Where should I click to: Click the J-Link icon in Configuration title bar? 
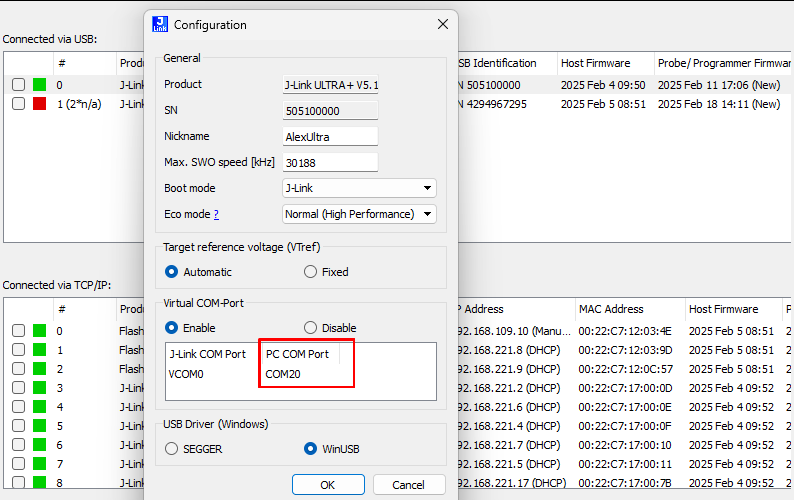pos(160,24)
